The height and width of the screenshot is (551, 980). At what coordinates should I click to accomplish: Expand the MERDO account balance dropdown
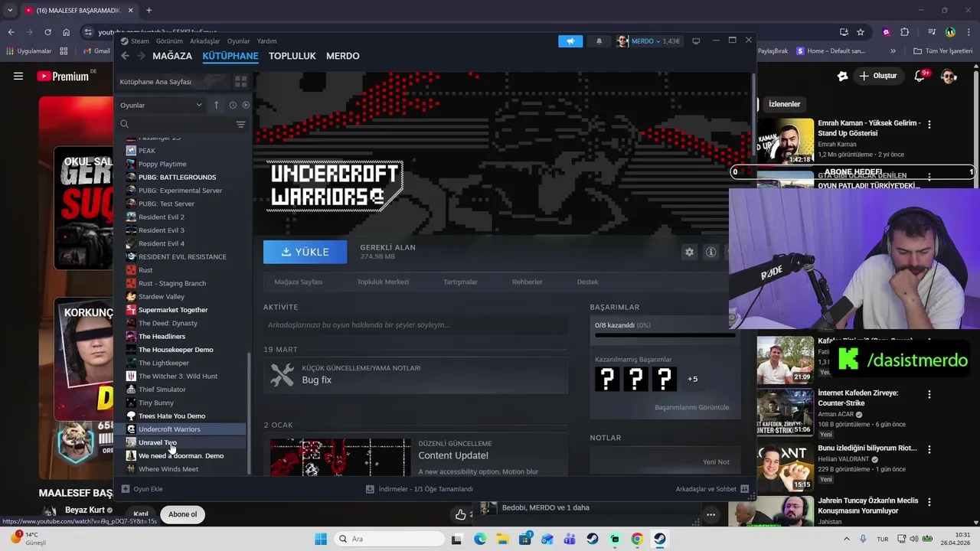(655, 41)
